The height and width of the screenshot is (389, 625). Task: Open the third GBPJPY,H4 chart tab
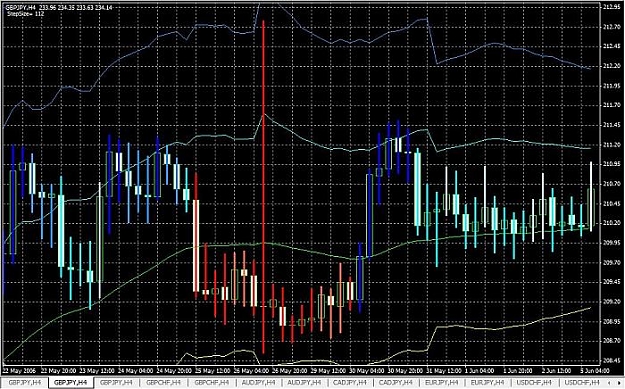(116, 383)
